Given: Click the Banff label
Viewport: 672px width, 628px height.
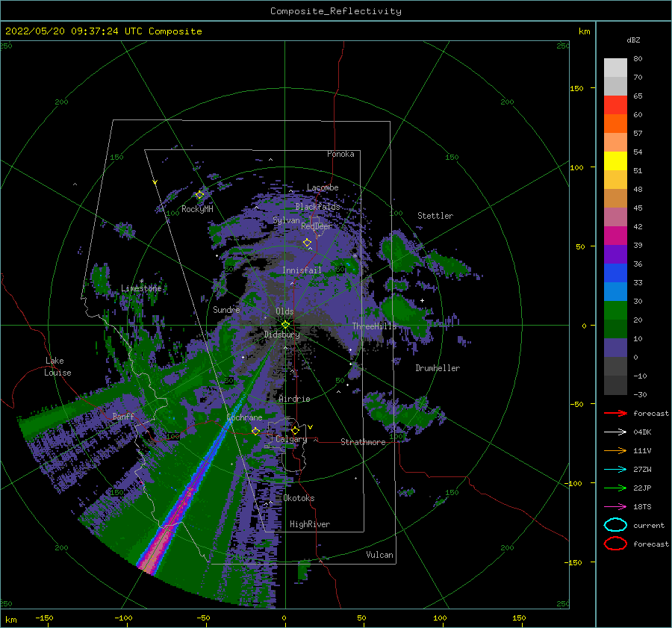Looking at the screenshot, I should pyautogui.click(x=123, y=416).
